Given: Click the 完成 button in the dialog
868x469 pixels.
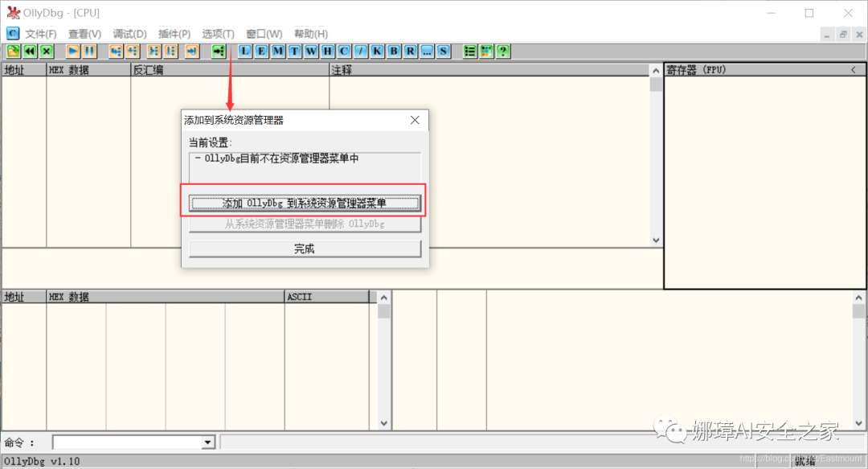Looking at the screenshot, I should pyautogui.click(x=305, y=249).
